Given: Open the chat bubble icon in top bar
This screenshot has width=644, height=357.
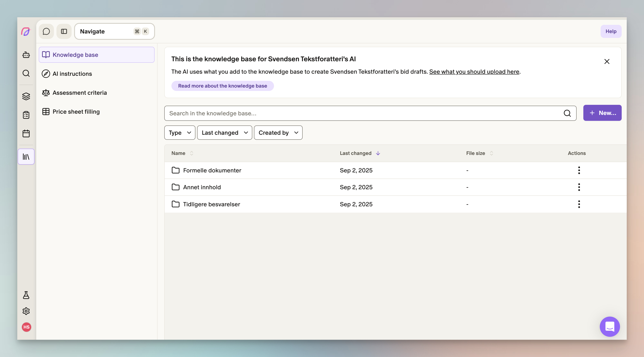Looking at the screenshot, I should (x=46, y=32).
